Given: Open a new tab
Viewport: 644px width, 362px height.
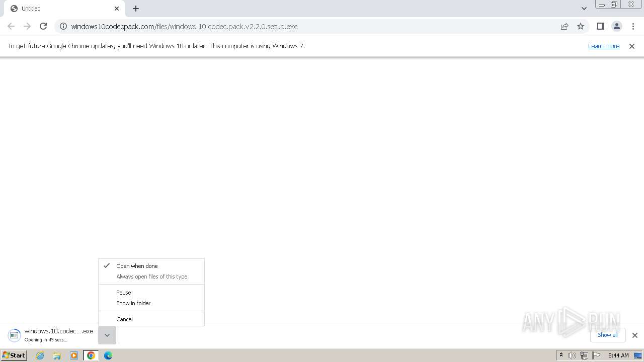Looking at the screenshot, I should 136,9.
